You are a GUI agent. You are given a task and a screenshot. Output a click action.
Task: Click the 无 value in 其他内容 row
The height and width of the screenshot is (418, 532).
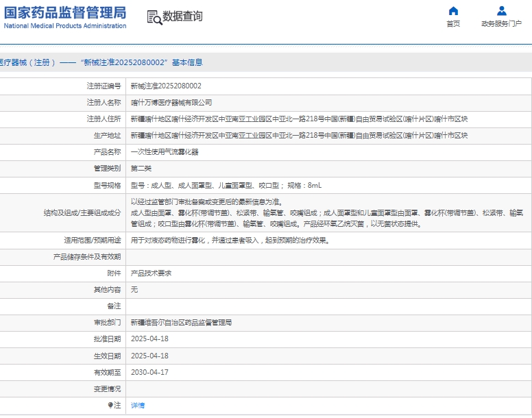[x=134, y=289]
